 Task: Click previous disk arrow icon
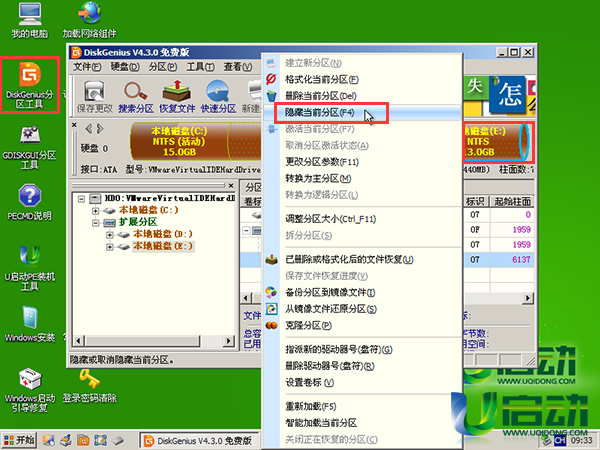click(x=88, y=129)
